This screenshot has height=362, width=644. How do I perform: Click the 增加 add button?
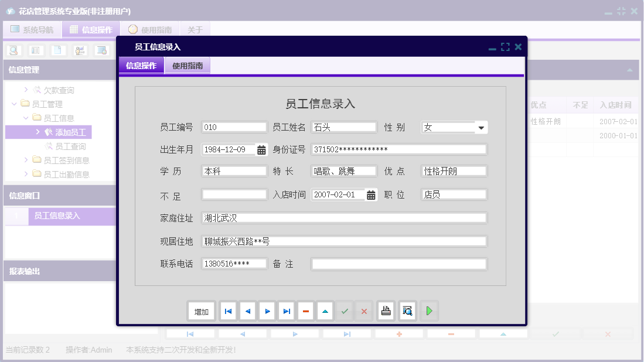click(201, 311)
